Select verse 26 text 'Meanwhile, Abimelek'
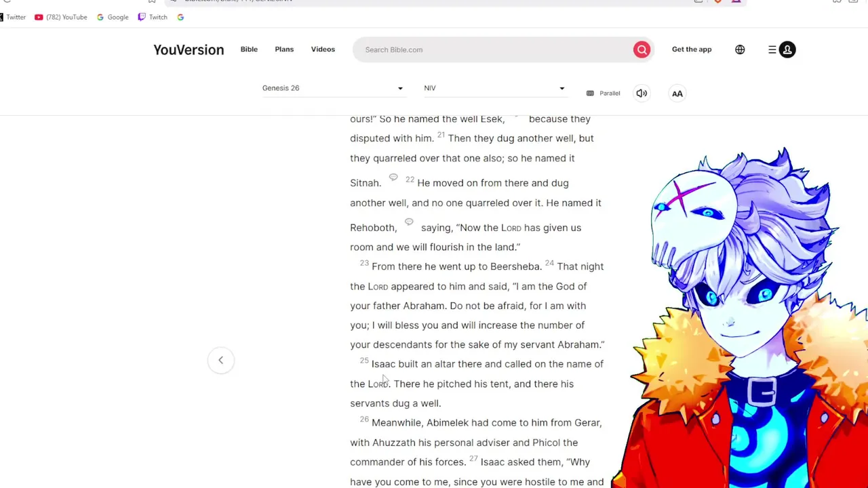The image size is (868, 488). pyautogui.click(x=420, y=422)
